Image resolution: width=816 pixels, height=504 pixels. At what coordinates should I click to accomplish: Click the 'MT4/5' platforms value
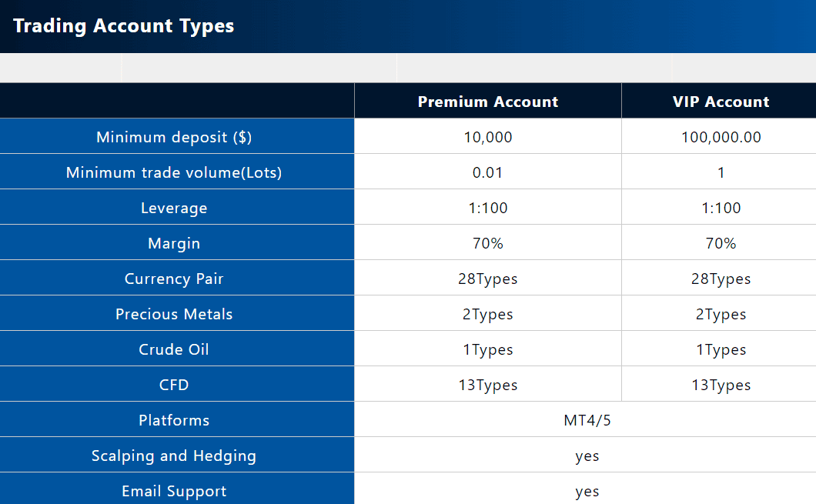[587, 420]
